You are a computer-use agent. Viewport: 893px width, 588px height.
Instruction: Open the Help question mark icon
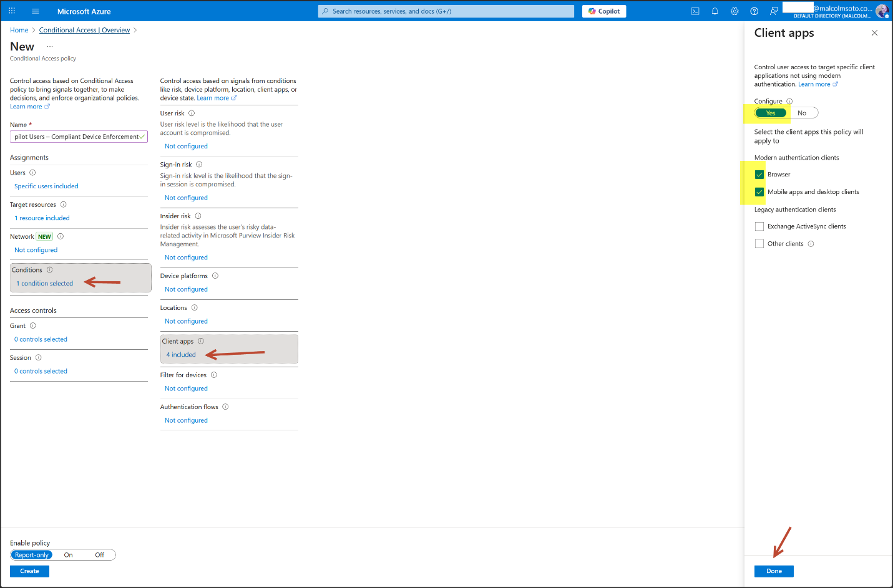click(754, 11)
